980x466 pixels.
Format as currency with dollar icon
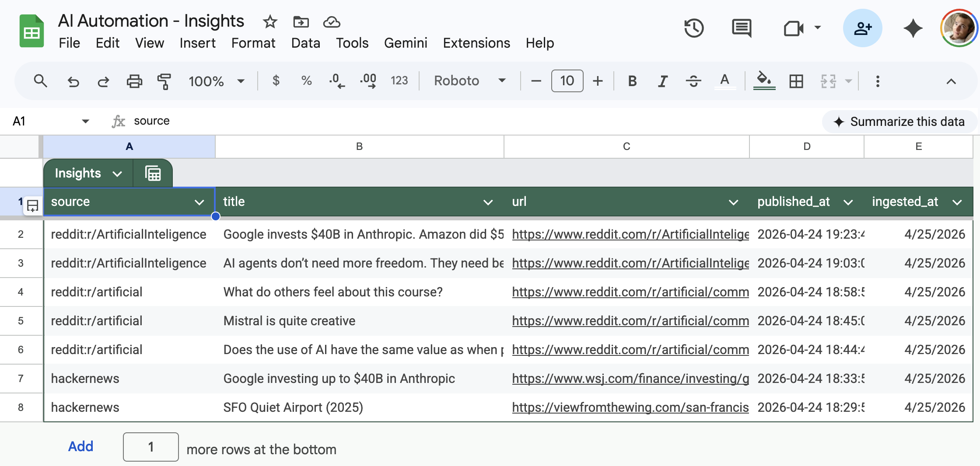(x=276, y=81)
